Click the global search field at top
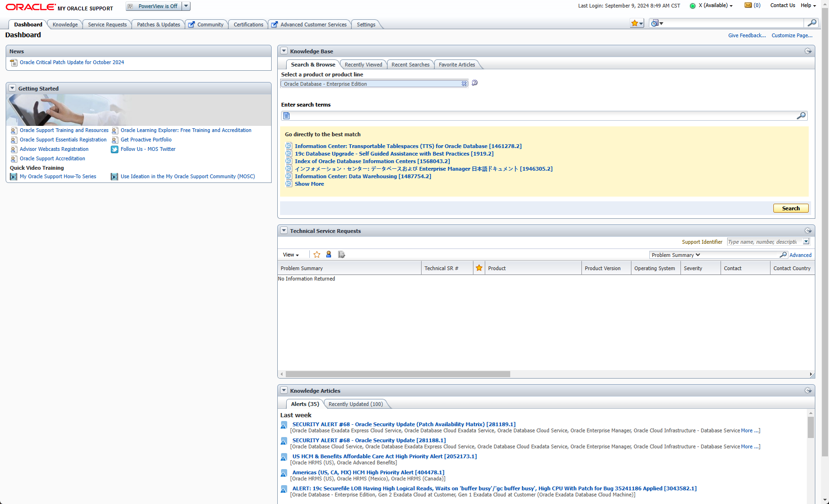 click(734, 23)
